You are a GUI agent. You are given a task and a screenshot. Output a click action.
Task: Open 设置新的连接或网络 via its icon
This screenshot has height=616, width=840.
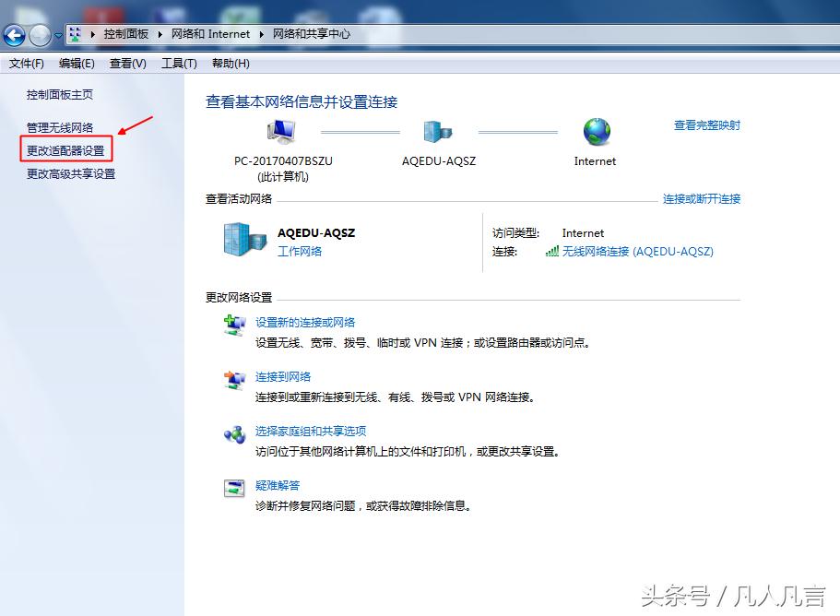(234, 325)
